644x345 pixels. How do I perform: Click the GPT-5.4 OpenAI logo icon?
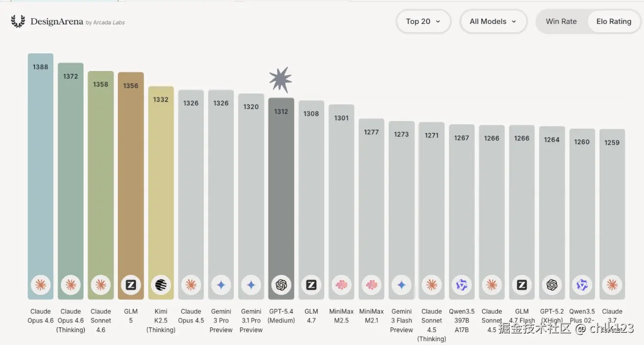point(281,285)
